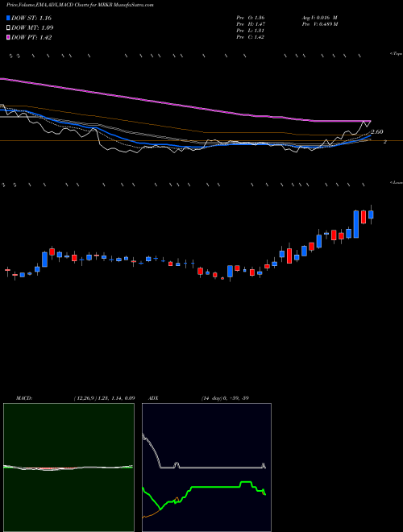This screenshot has width=403, height=532.
Task: Click the 'Pre C: 1.42' close value
Action: coord(251,37)
